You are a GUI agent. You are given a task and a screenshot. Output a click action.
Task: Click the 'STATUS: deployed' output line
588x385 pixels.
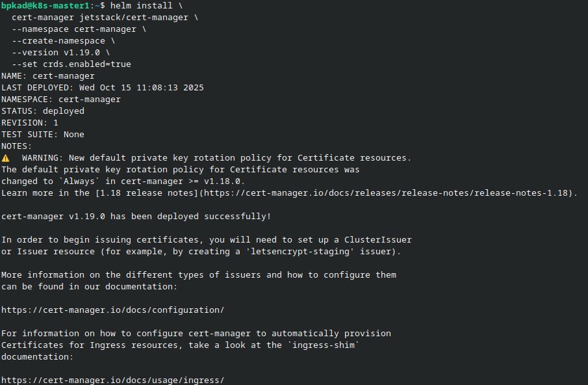43,111
